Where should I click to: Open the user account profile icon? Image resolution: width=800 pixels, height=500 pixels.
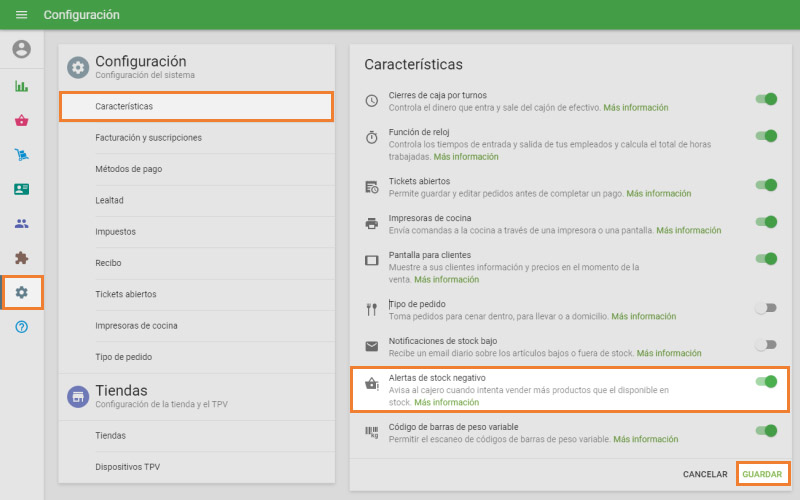click(21, 49)
